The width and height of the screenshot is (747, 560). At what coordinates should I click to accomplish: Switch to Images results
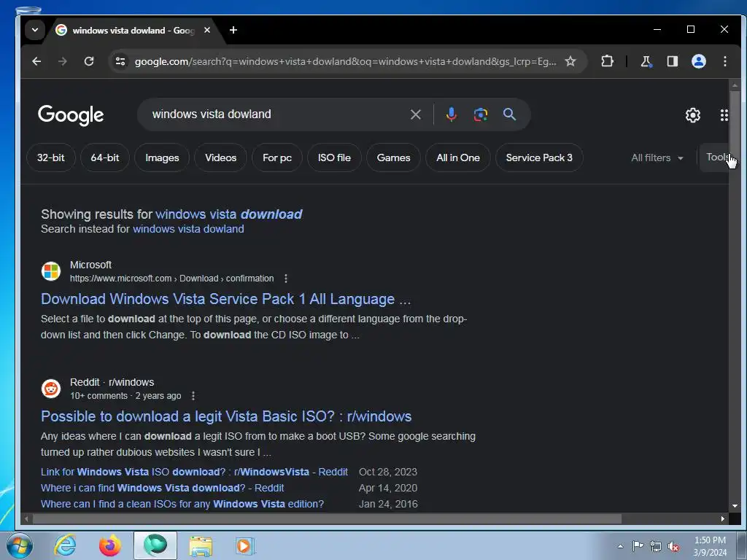[162, 157]
